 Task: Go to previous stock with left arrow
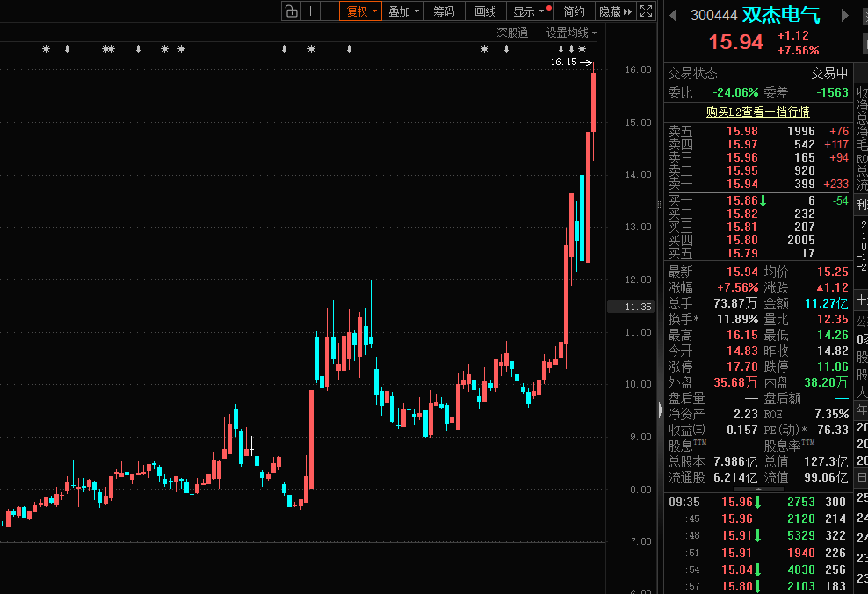coord(674,15)
